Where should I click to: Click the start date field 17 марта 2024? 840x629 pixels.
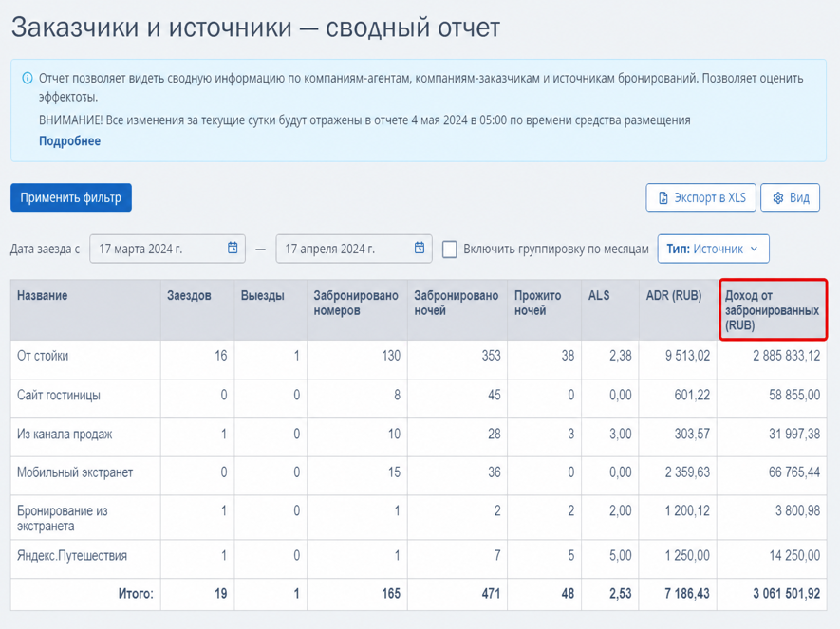click(167, 249)
